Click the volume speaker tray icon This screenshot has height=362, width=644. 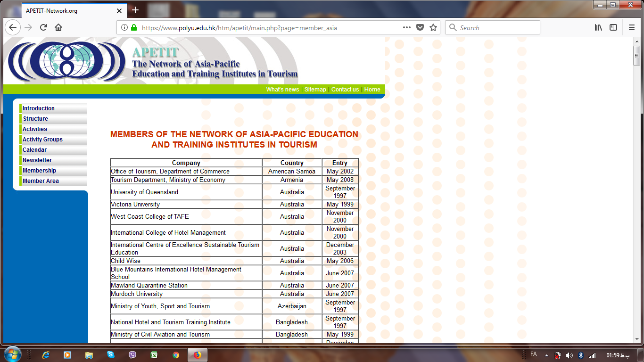(x=570, y=355)
